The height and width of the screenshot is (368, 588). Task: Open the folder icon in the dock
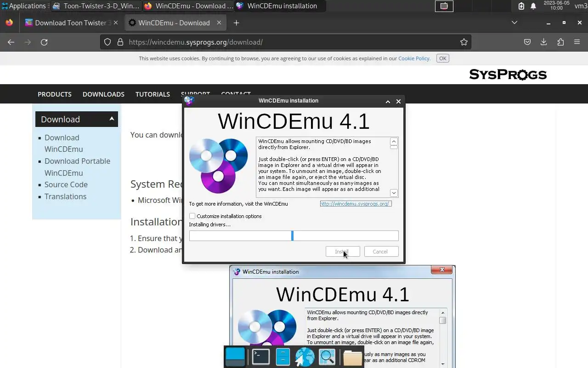coord(352,357)
